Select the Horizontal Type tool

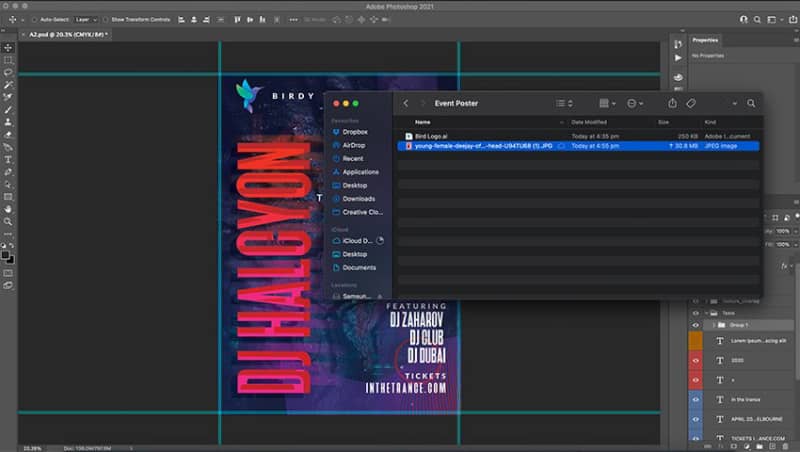point(8,160)
